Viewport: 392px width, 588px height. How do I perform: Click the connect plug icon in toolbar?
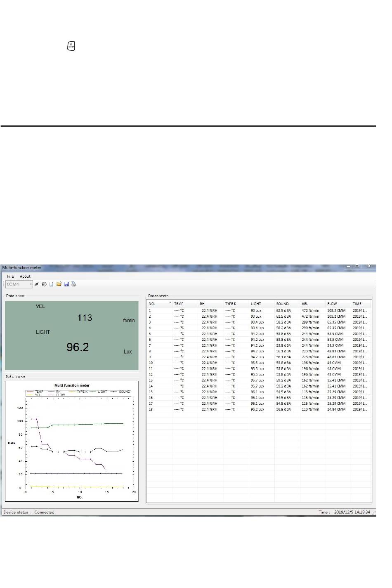[37, 284]
